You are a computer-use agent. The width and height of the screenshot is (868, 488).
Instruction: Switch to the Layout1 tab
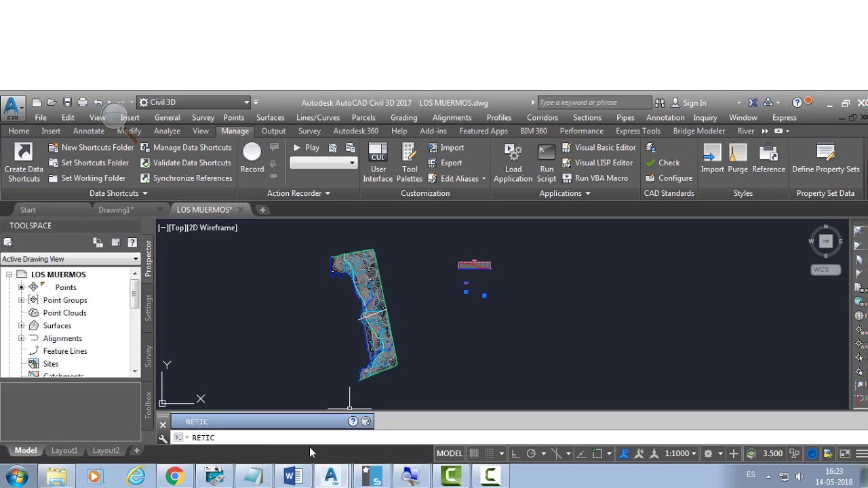click(64, 451)
